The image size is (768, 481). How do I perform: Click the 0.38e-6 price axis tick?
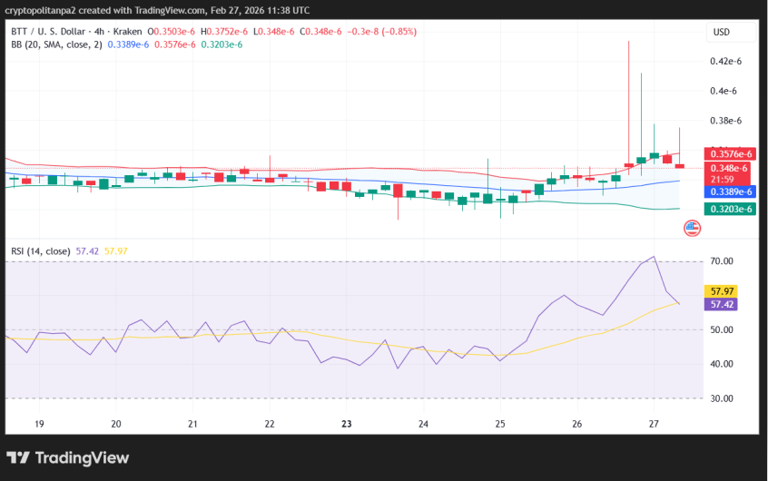coord(726,120)
